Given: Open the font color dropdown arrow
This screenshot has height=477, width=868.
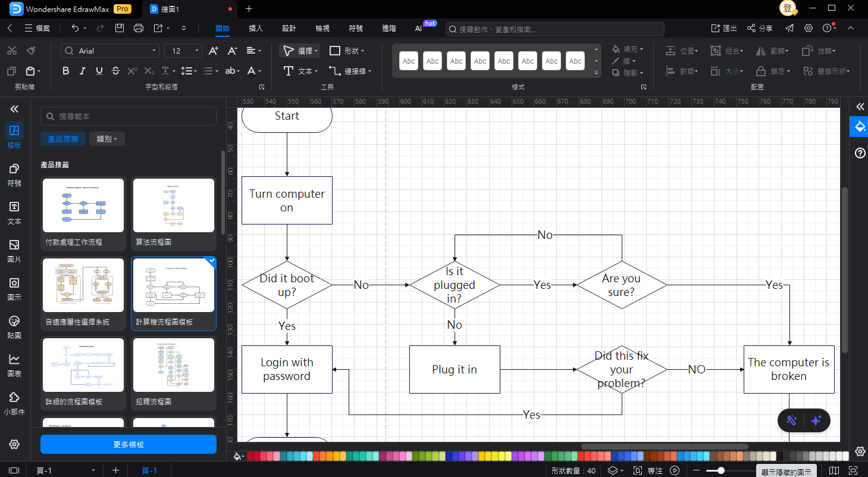Looking at the screenshot, I should [261, 71].
